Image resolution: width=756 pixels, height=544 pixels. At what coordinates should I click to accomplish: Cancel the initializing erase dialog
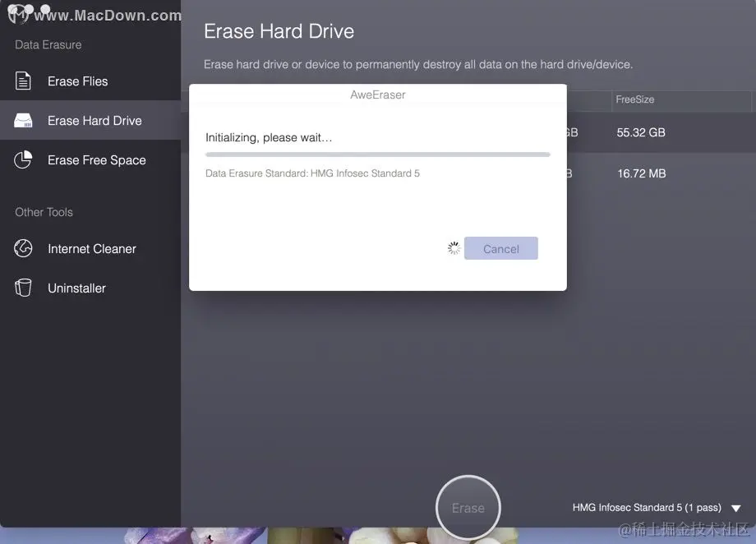(x=501, y=248)
